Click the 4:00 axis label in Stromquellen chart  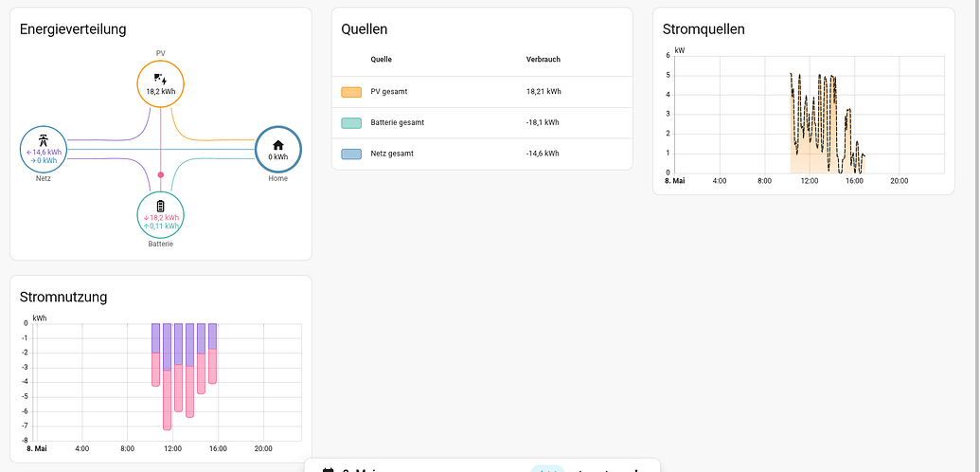coord(720,181)
